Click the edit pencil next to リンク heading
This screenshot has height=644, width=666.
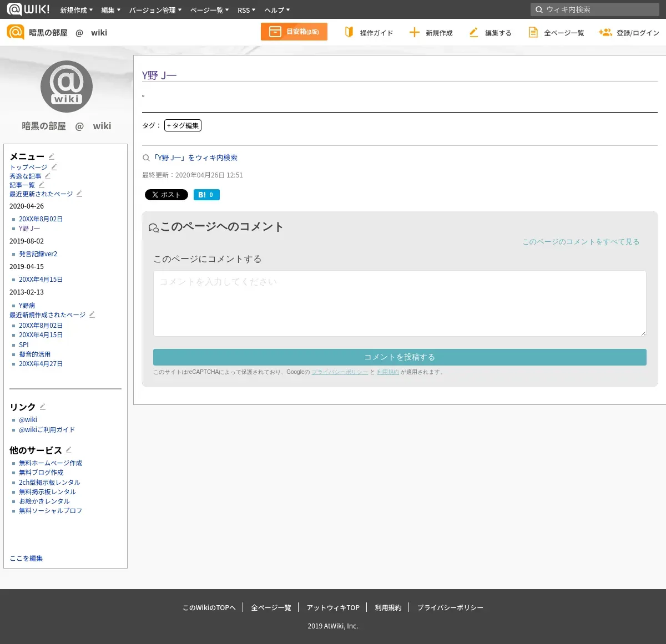click(43, 407)
